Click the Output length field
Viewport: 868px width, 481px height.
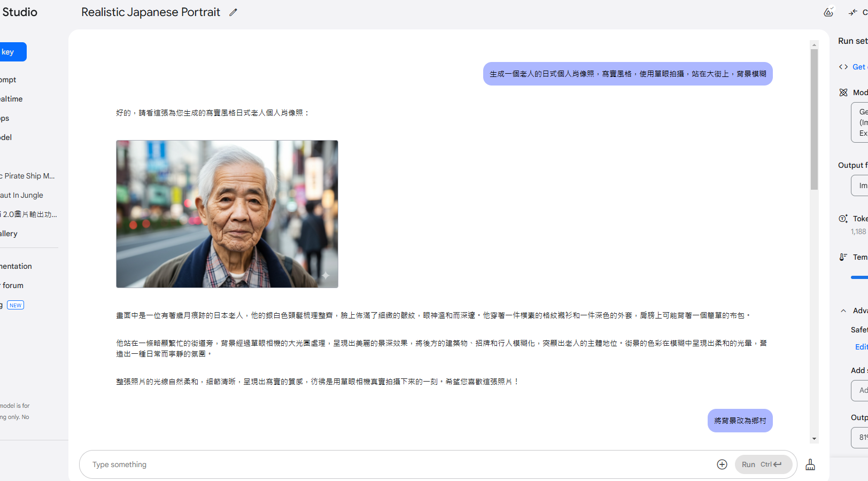click(859, 438)
